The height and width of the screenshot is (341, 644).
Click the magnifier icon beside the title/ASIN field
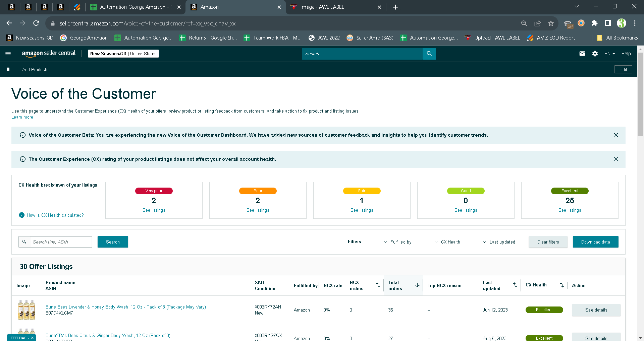(x=24, y=242)
